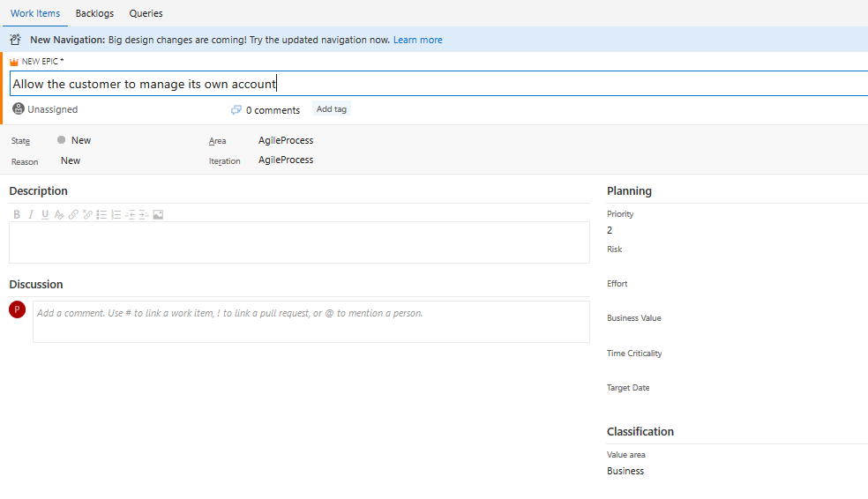Switch to the Backlogs tab
This screenshot has width=868, height=499.
pos(94,14)
